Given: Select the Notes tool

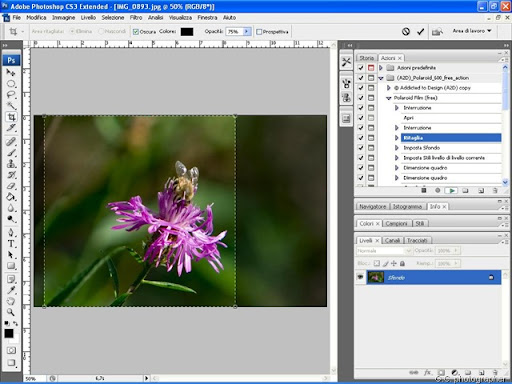Looking at the screenshot, I should pos(11,279).
